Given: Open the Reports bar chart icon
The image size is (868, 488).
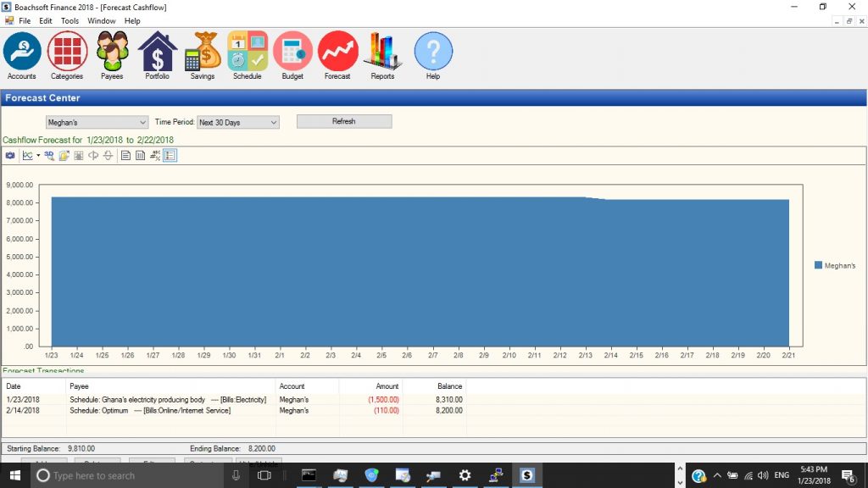Looking at the screenshot, I should pos(382,55).
